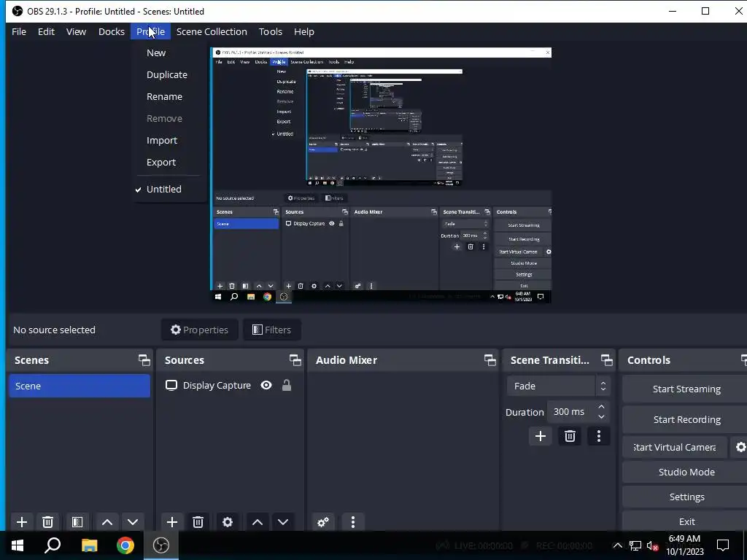This screenshot has width=747, height=560.
Task: Click the duration 300 ms field
Action: (570, 412)
